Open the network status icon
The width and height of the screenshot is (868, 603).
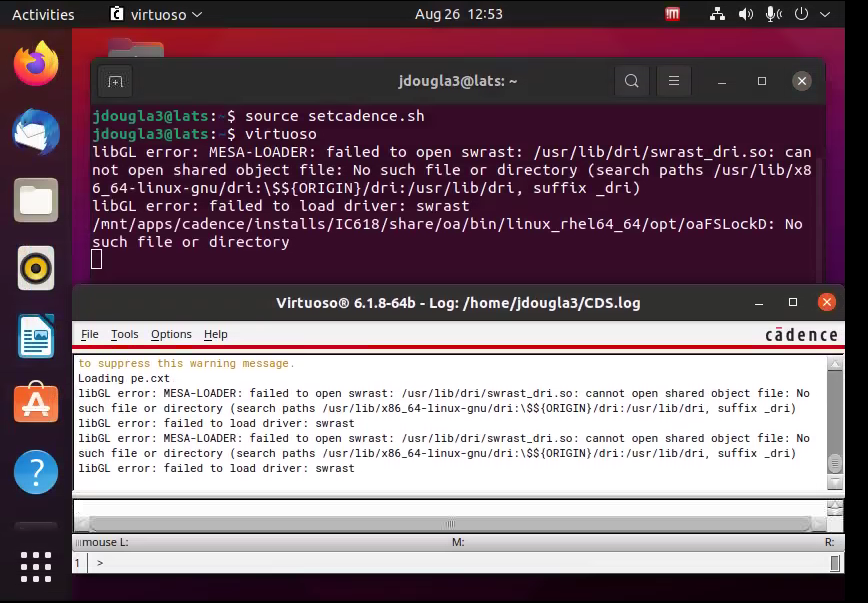pos(717,14)
